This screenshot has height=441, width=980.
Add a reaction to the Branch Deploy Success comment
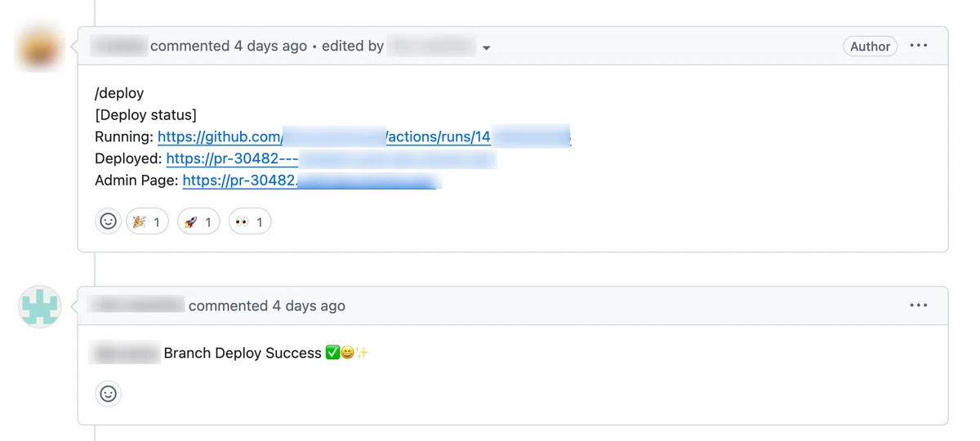pyautogui.click(x=108, y=394)
